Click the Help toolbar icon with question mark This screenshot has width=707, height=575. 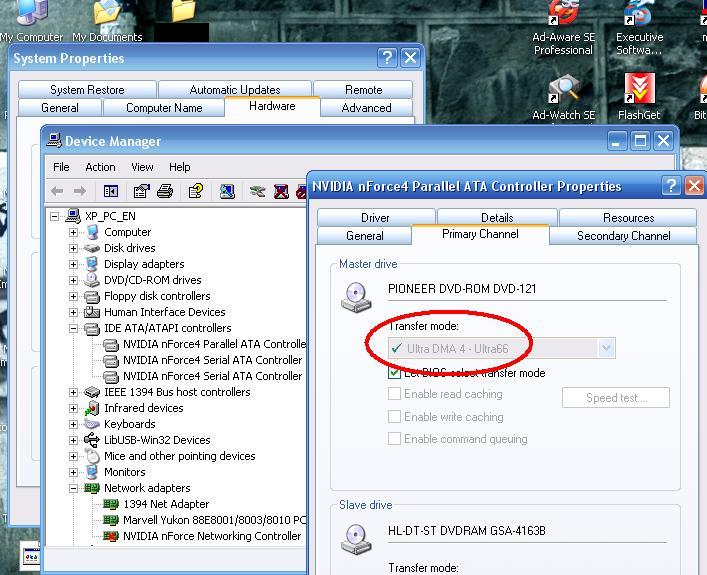point(196,191)
